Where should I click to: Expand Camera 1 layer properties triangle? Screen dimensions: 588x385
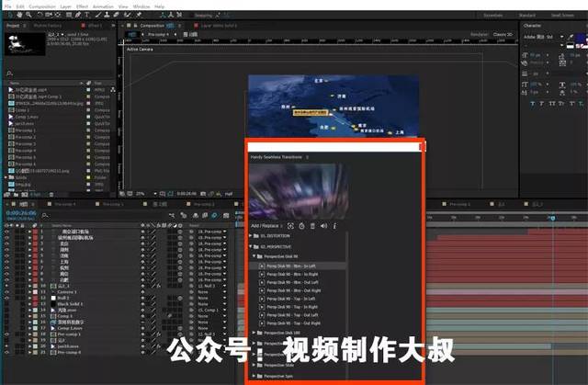coord(30,292)
